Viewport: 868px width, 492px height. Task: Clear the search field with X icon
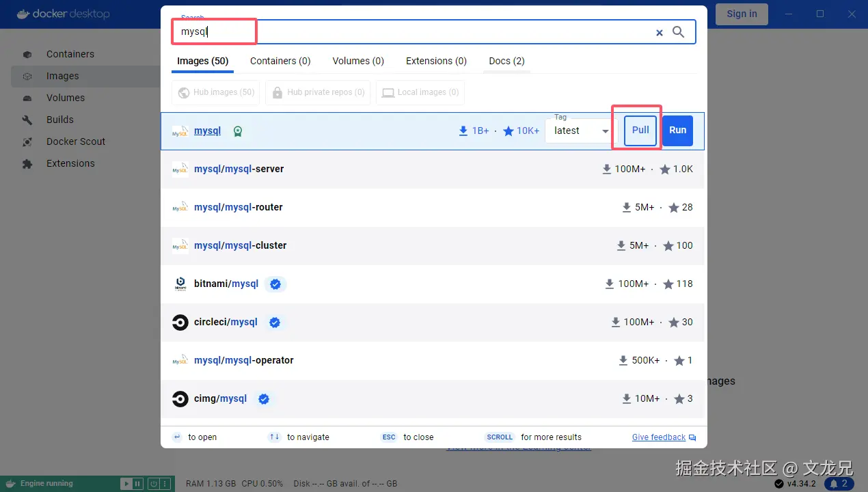[x=660, y=32]
